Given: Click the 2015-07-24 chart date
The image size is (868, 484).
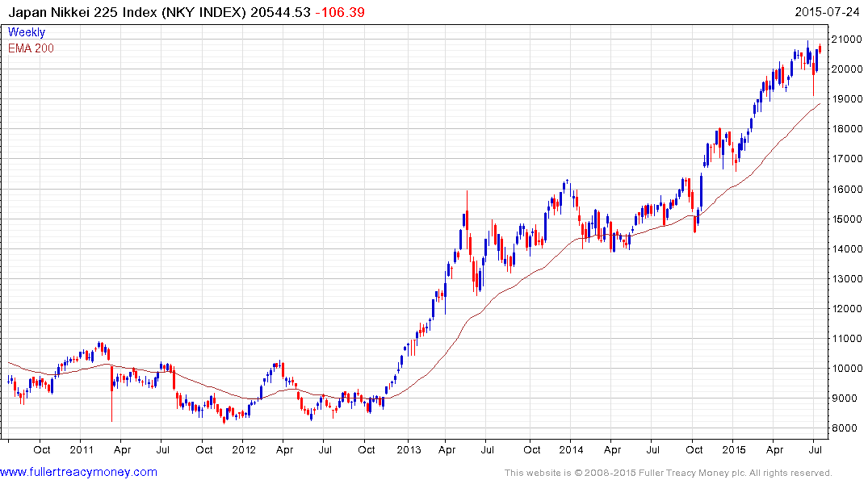Looking at the screenshot, I should point(828,12).
